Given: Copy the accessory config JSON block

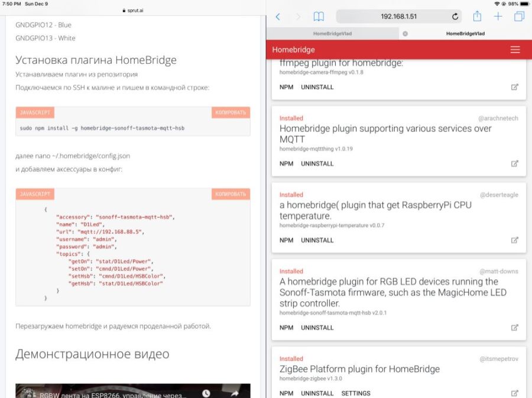Looking at the screenshot, I should [231, 194].
